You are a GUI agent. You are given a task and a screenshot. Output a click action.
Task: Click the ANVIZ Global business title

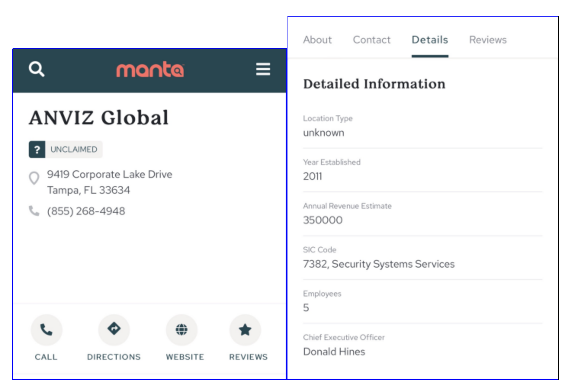point(99,118)
